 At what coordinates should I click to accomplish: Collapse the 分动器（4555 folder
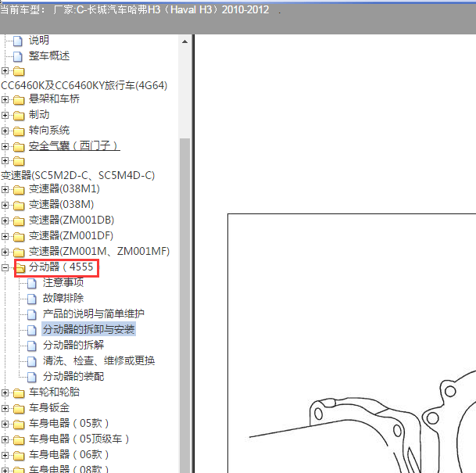5,267
